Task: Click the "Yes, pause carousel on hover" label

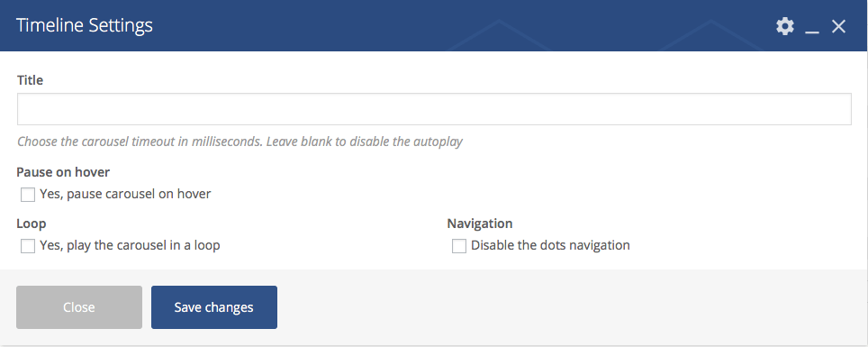Action: tap(125, 194)
